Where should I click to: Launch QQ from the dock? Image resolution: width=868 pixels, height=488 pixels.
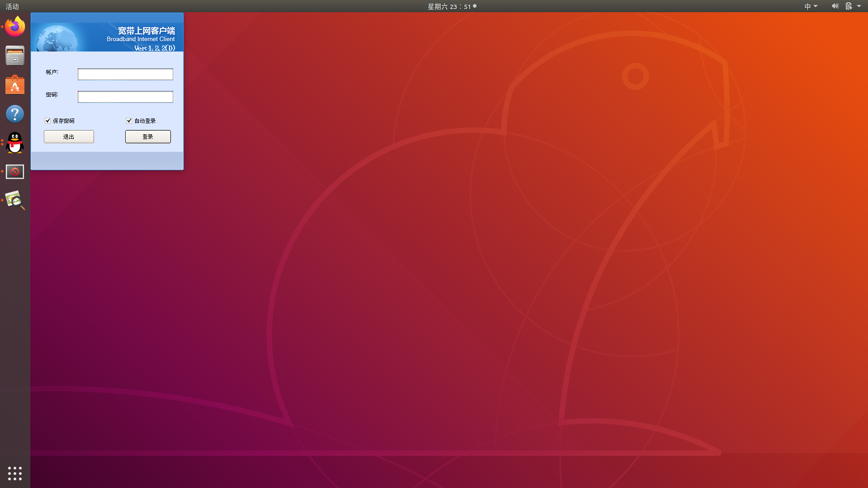coord(15,143)
